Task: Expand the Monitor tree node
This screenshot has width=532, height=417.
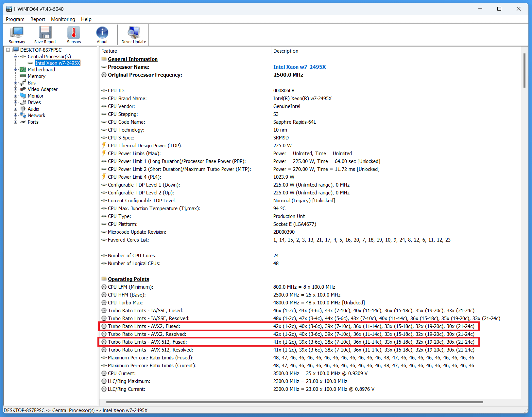Action: tap(15, 96)
